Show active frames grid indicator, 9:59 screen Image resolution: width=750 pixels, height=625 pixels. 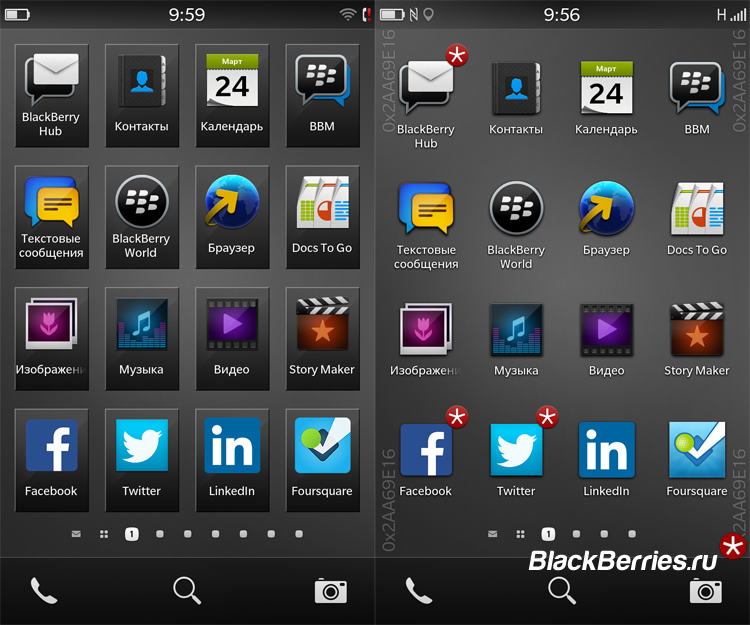104,534
